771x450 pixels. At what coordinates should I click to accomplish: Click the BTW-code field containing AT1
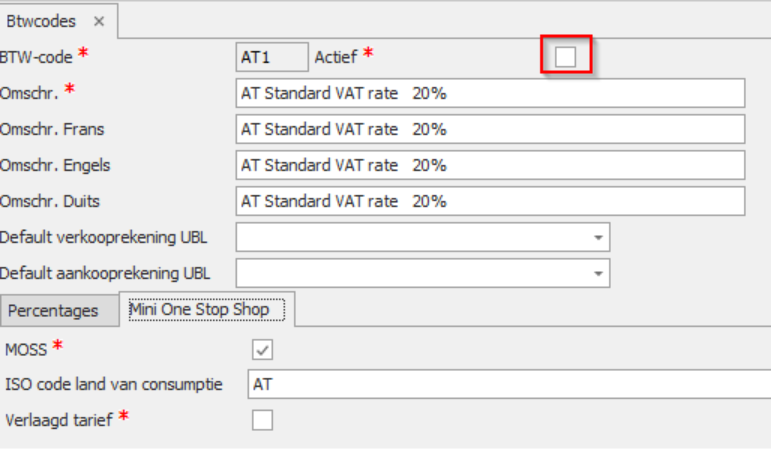pos(272,57)
